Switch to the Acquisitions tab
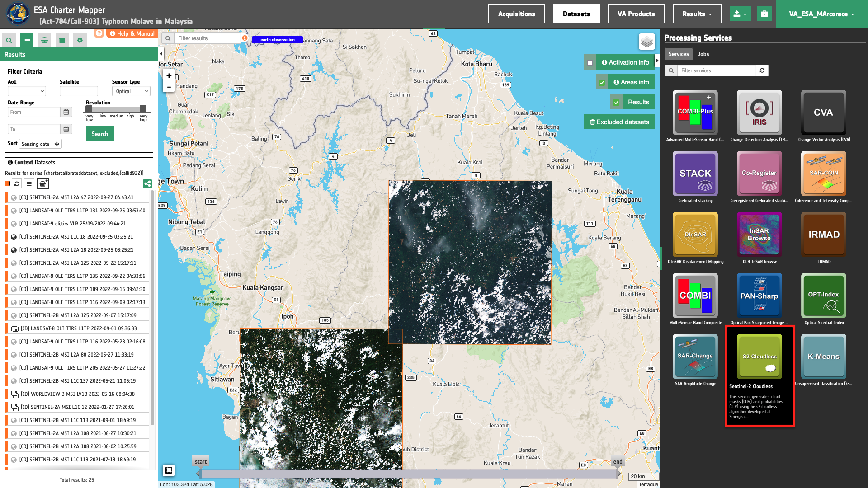The height and width of the screenshot is (488, 868). click(x=516, y=14)
